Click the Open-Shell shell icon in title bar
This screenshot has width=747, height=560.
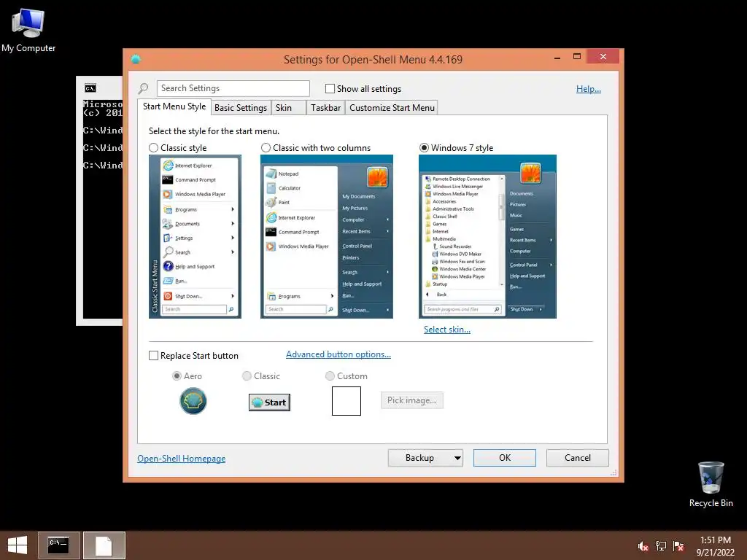click(136, 59)
